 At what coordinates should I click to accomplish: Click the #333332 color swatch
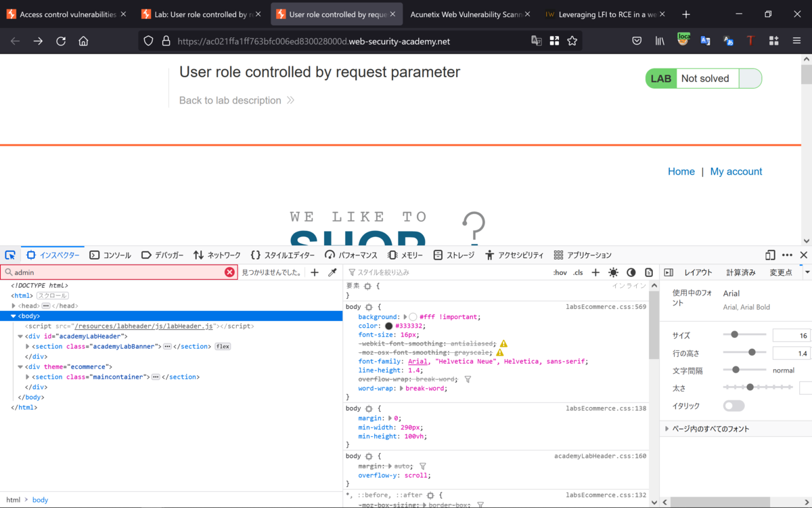pyautogui.click(x=388, y=326)
